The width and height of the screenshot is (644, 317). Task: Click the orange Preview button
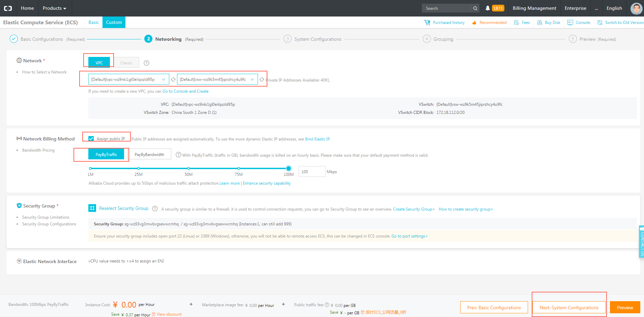(x=625, y=307)
